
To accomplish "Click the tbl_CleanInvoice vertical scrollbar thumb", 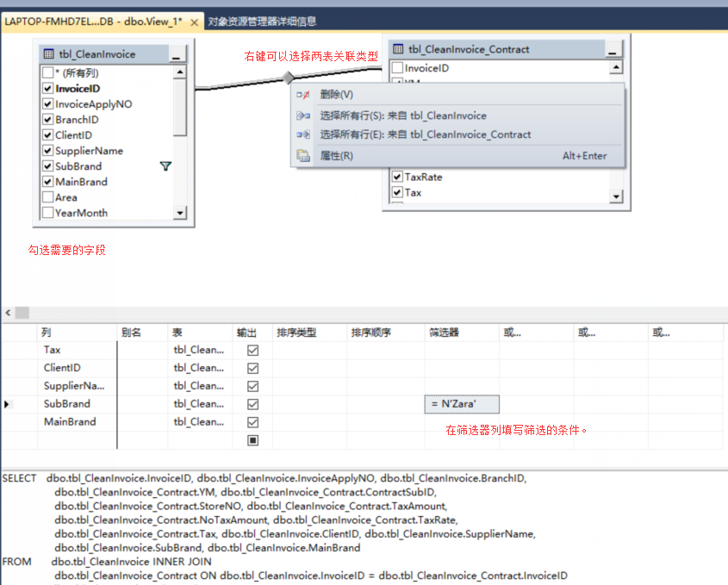I will 180,107.
